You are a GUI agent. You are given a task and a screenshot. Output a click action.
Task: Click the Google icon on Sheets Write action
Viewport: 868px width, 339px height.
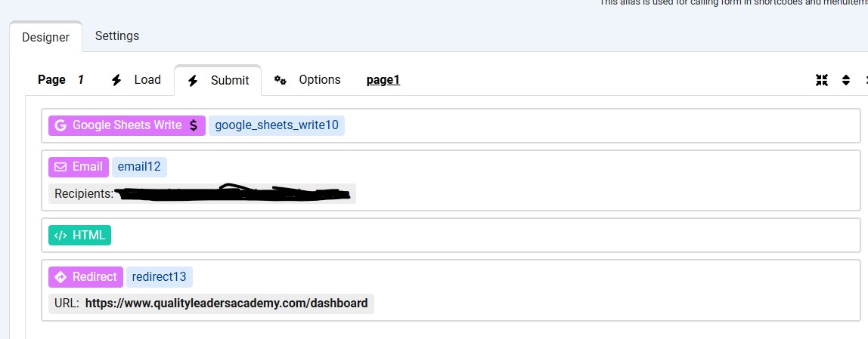point(60,125)
